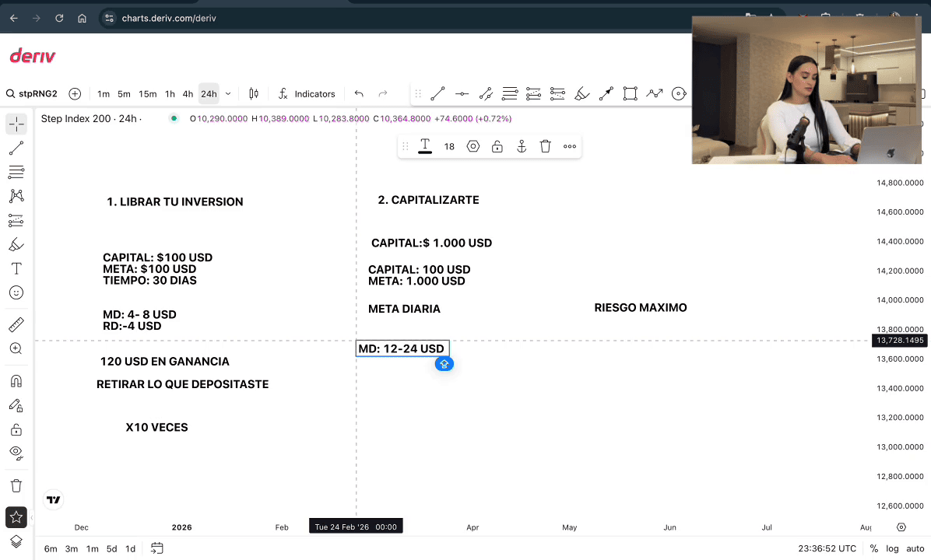Image resolution: width=931 pixels, height=560 pixels.
Task: Click the stpRNG2 symbol search
Action: click(32, 94)
